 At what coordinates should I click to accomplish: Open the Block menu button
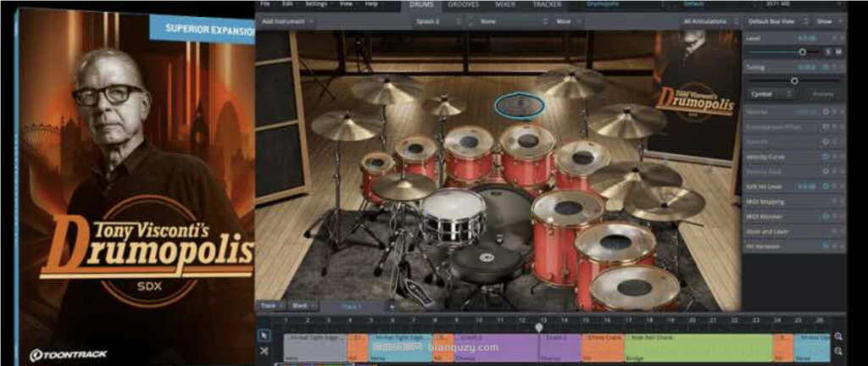tap(303, 305)
